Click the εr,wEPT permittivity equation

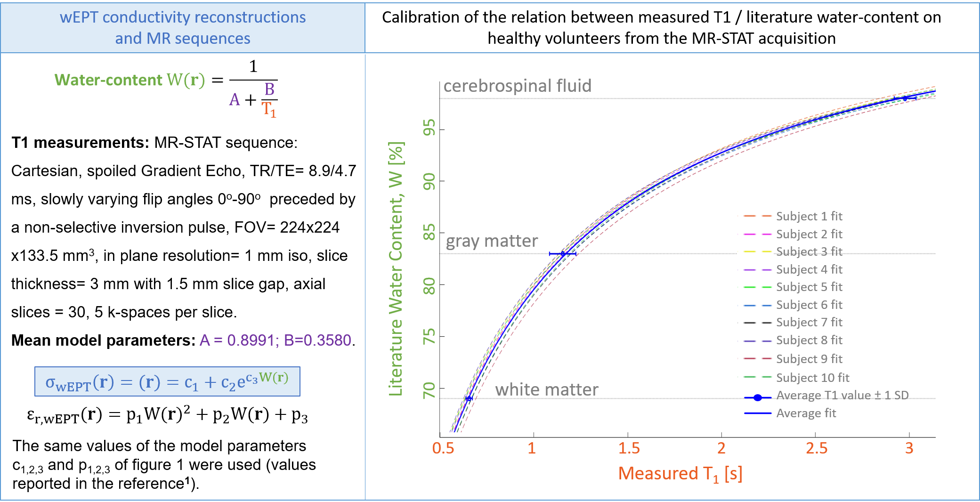(x=167, y=415)
